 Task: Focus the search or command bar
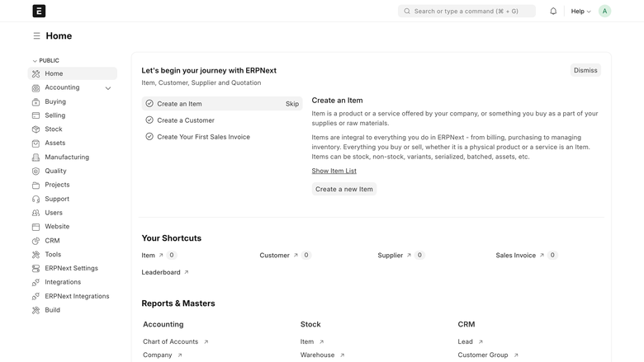[466, 11]
